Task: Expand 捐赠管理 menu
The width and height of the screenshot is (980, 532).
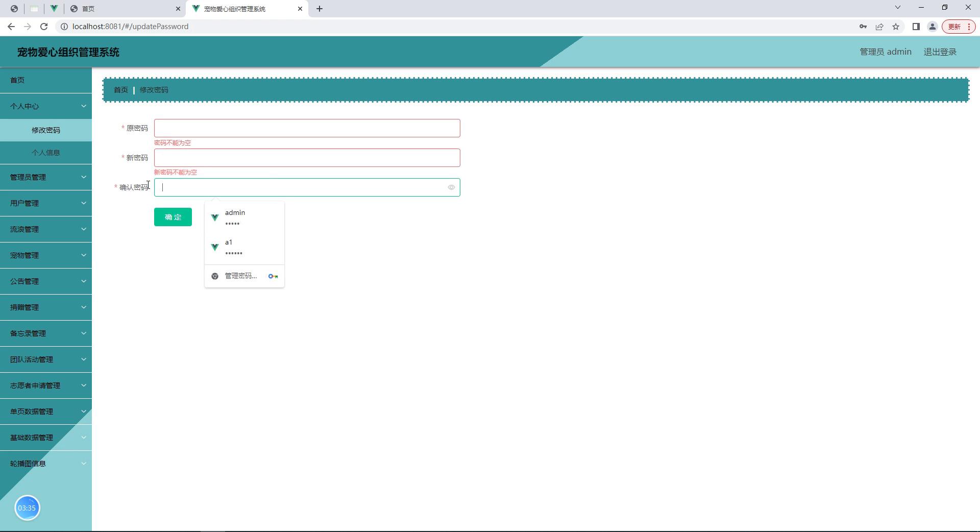Action: click(x=46, y=307)
